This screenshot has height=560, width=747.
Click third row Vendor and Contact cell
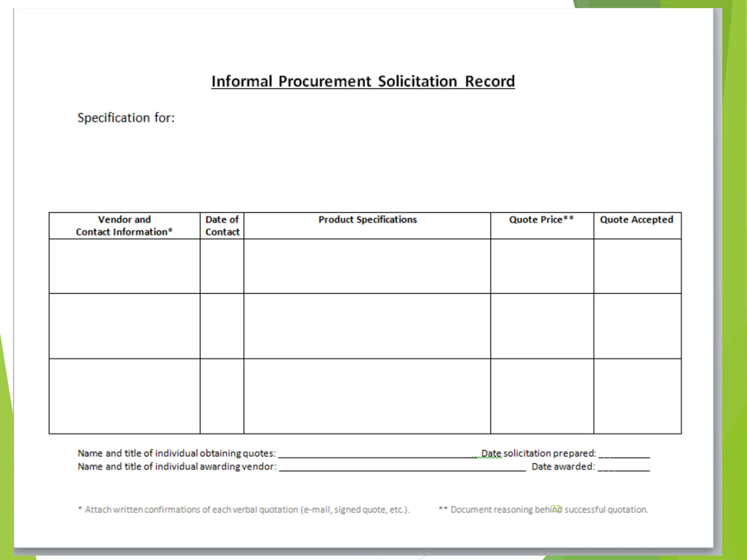point(124,396)
